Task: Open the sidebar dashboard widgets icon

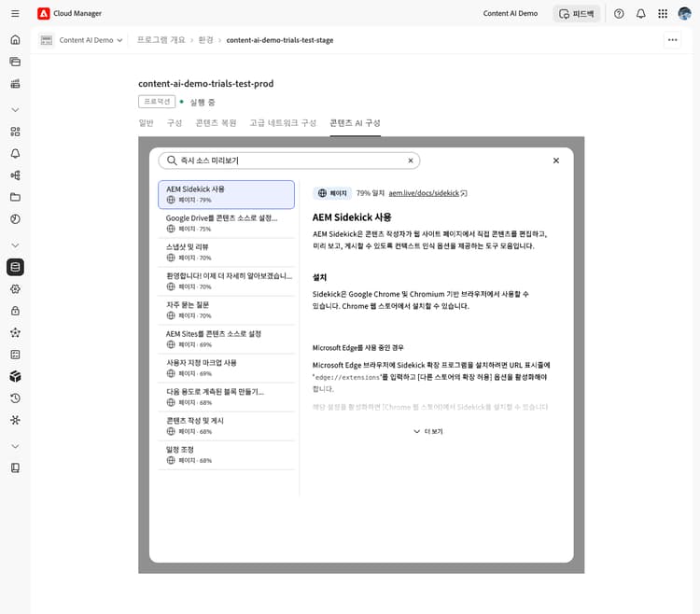Action: (15, 132)
